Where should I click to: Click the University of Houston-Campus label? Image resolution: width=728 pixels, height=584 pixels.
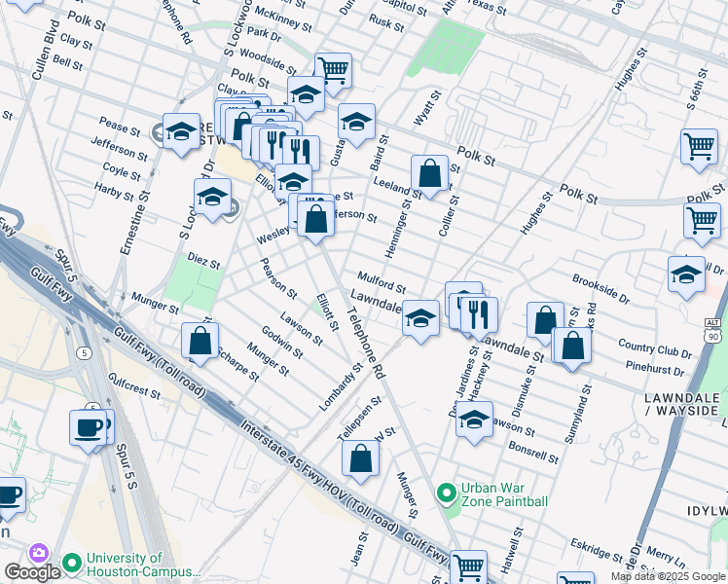pos(143,565)
